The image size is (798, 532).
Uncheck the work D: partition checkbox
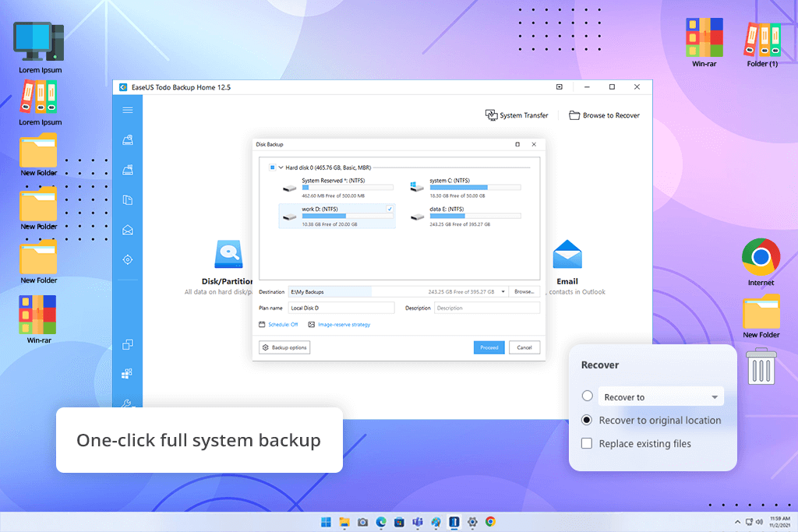(390, 209)
